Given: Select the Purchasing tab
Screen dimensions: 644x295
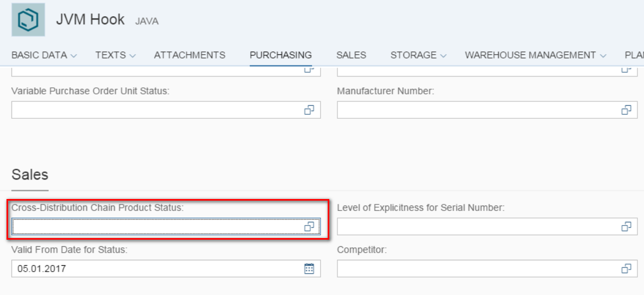Looking at the screenshot, I should point(281,55).
